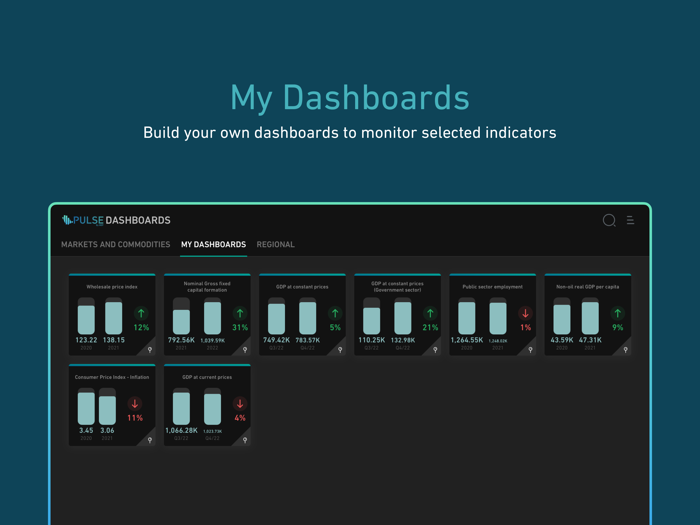Open the Public sector employment title
This screenshot has height=525, width=700.
click(x=492, y=287)
